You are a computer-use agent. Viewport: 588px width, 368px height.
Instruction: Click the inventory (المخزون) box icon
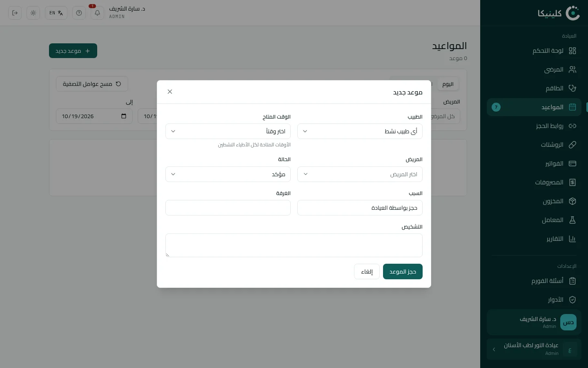pos(572,201)
